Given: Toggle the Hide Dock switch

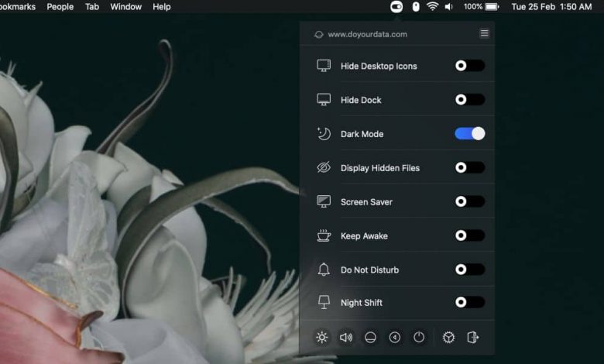Looking at the screenshot, I should pyautogui.click(x=469, y=100).
